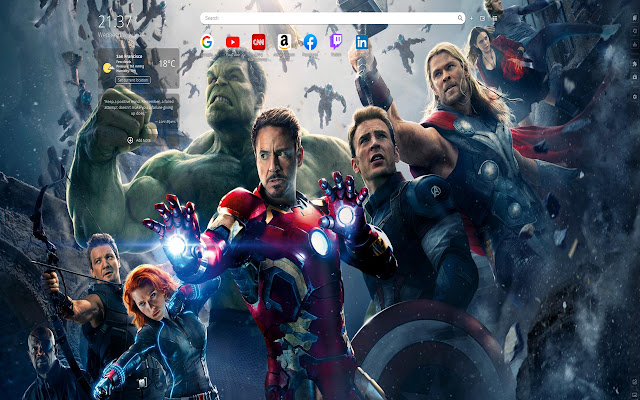Open the CNN shortcut icon
640x400 pixels.
tap(258, 42)
